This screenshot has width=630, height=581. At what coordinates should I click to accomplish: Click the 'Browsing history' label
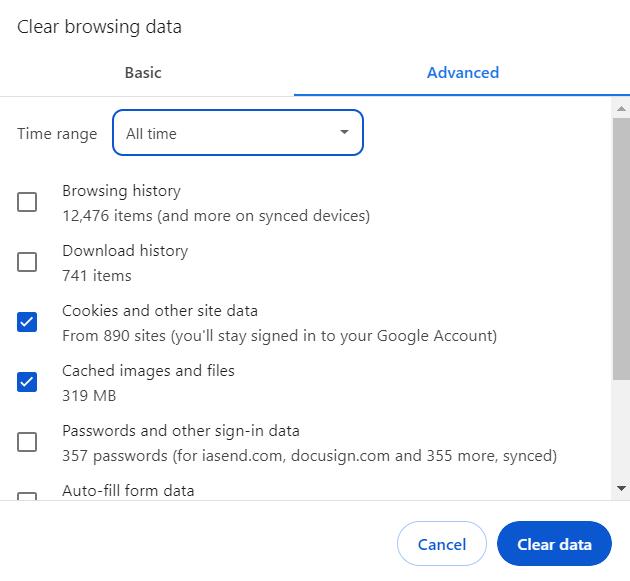click(x=121, y=191)
